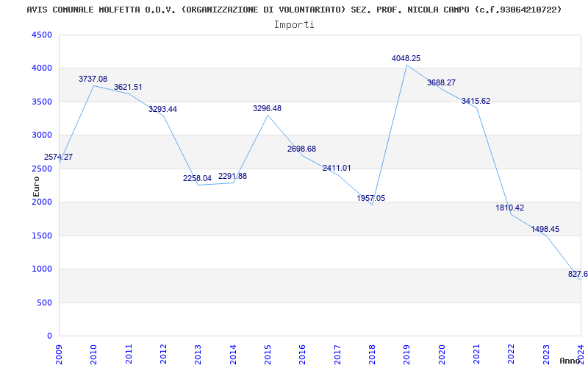Click y-axis value 3000
The image size is (588, 368).
pos(42,135)
